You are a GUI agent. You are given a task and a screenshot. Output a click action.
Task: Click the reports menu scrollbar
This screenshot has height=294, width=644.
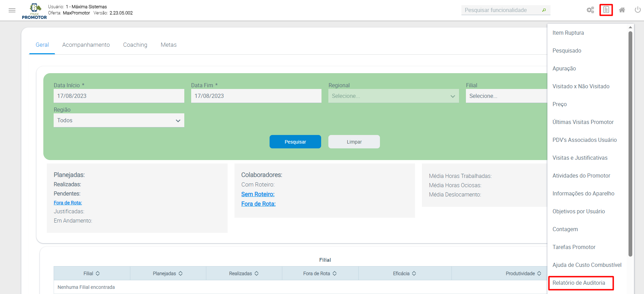(x=630, y=144)
